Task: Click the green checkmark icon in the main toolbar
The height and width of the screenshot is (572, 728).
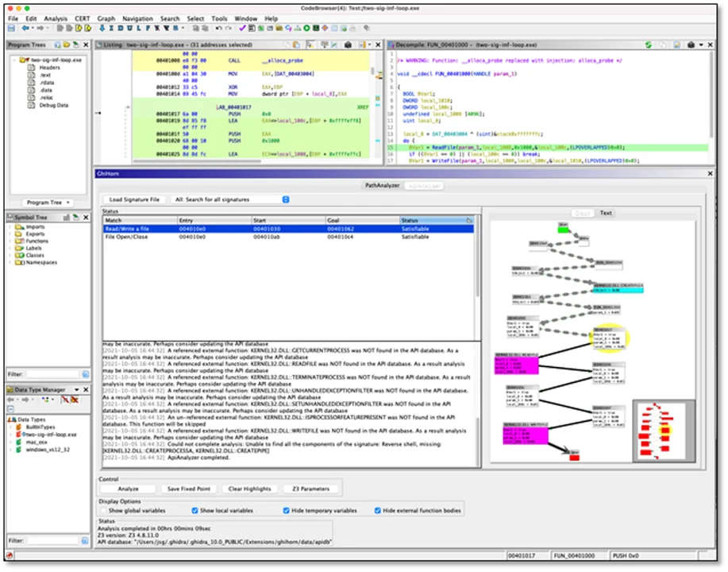Action: point(241,28)
